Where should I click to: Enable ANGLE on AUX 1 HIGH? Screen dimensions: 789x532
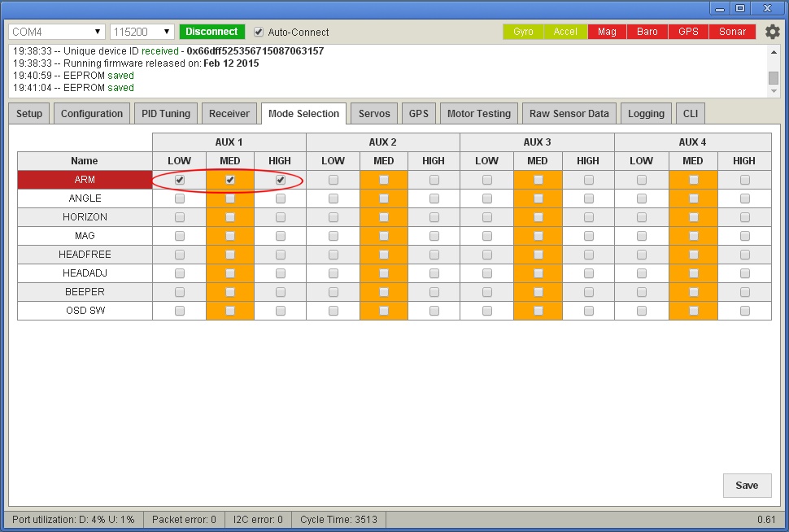281,198
